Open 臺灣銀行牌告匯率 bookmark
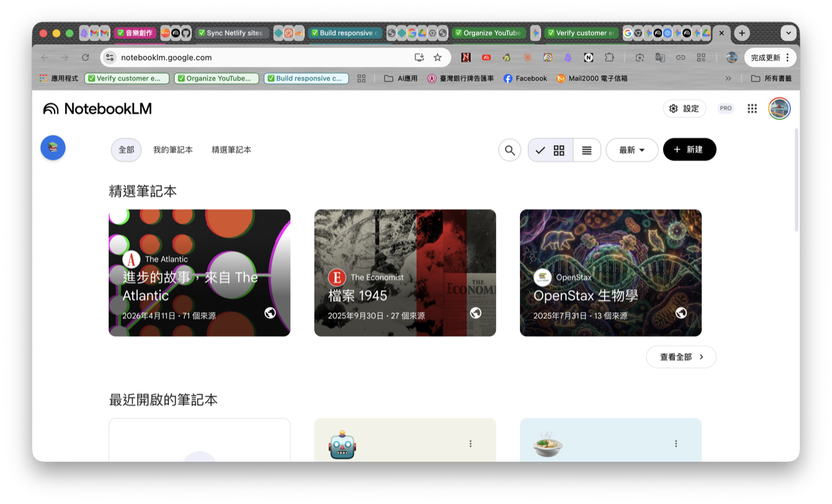 coord(460,79)
